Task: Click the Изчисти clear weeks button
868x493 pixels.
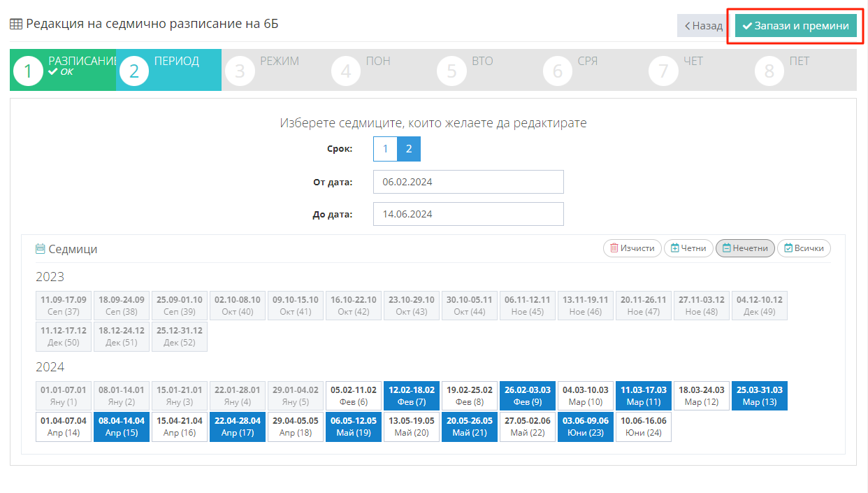Action: pos(632,248)
